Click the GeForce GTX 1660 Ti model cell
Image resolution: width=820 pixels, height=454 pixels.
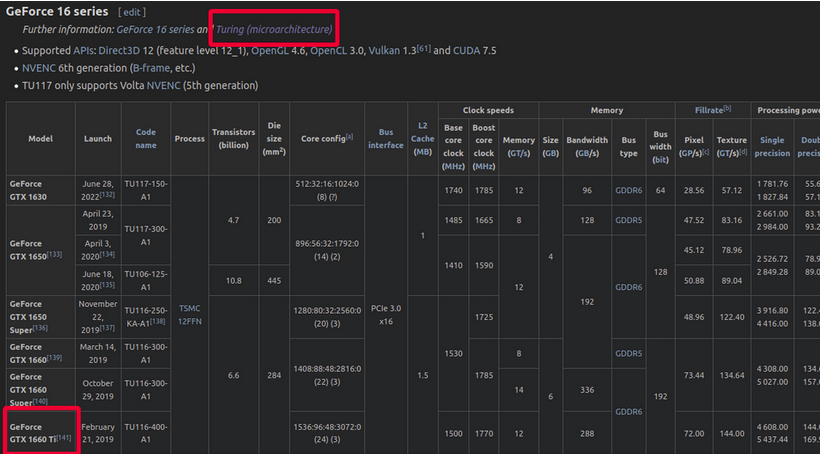pos(40,433)
